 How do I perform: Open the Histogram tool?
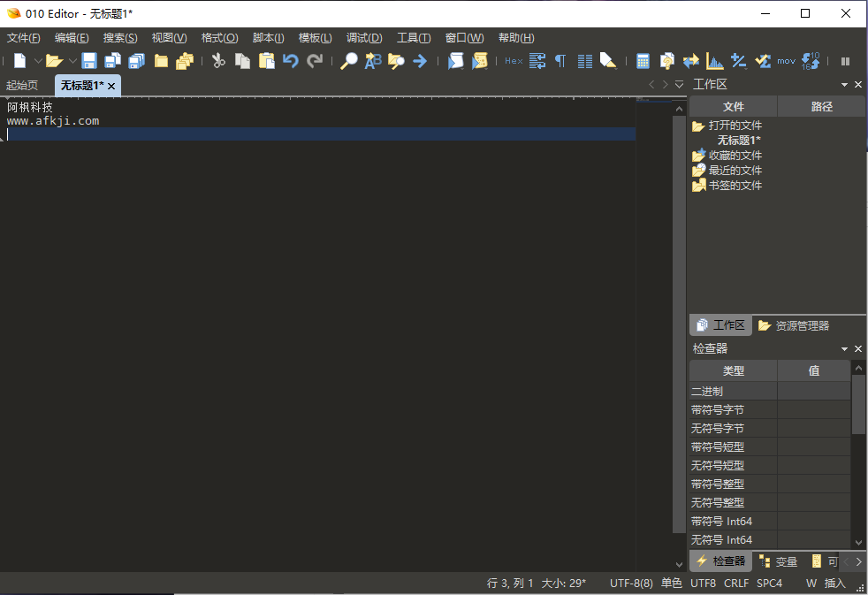[715, 61]
